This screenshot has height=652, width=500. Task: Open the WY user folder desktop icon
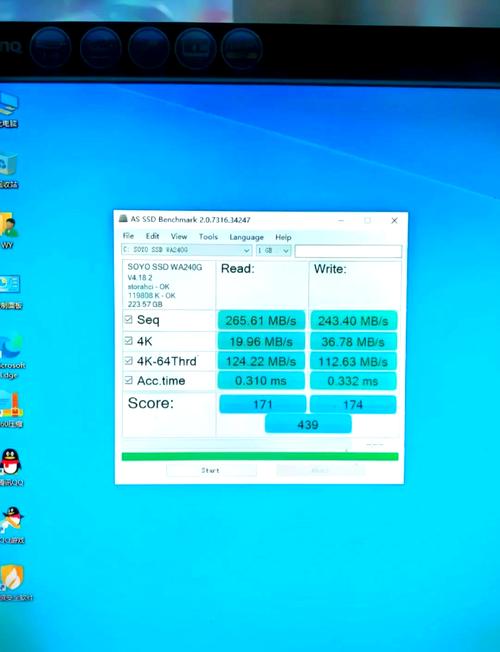point(8,231)
